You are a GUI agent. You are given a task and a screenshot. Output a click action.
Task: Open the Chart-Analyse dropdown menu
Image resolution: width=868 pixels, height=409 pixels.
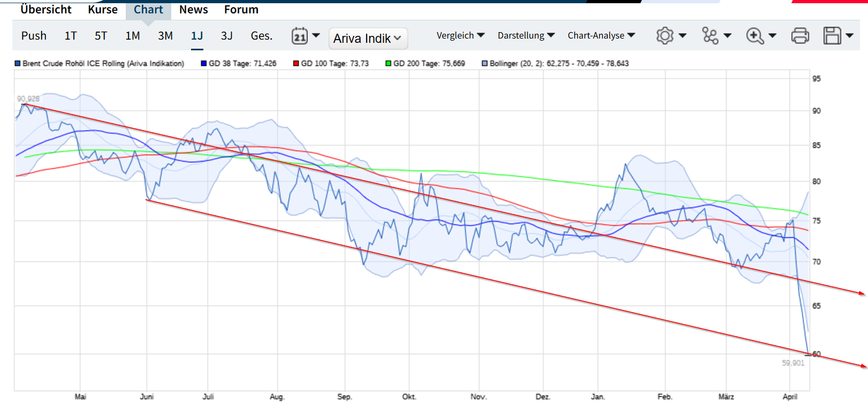pos(601,35)
